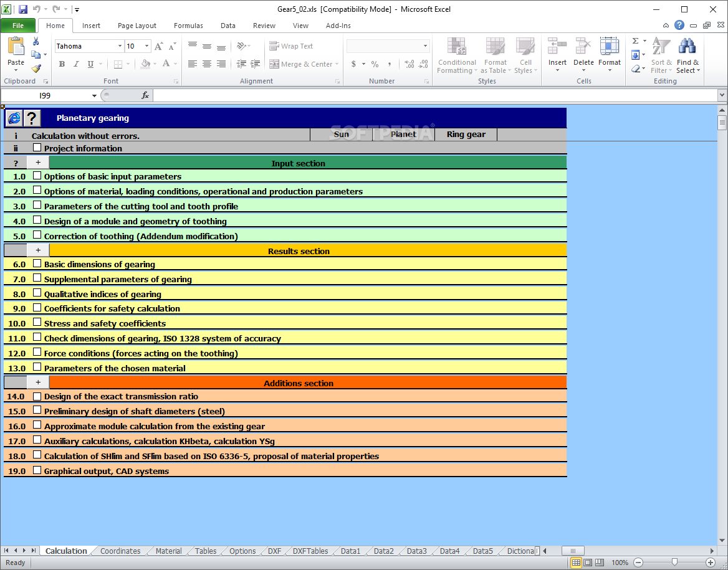Viewport: 728px width, 570px height.
Task: Expand the Additions section plus button
Action: [38, 382]
